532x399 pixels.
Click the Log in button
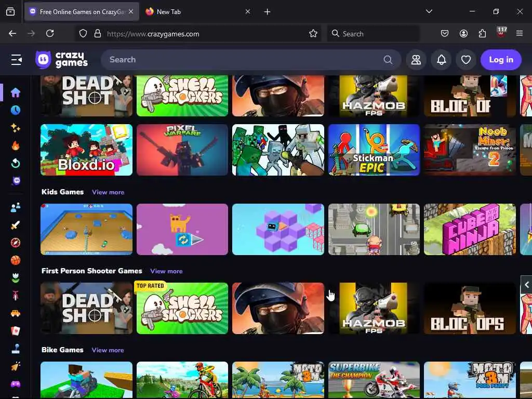501,60
